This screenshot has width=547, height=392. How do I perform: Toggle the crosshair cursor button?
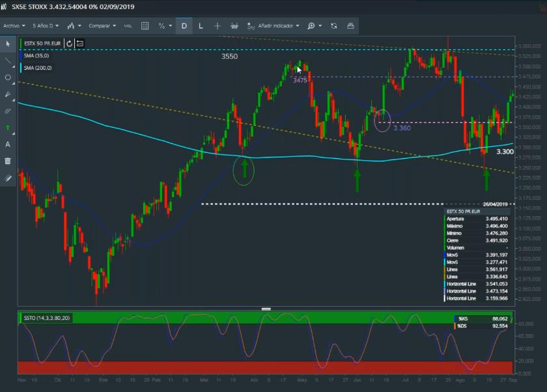click(x=217, y=26)
